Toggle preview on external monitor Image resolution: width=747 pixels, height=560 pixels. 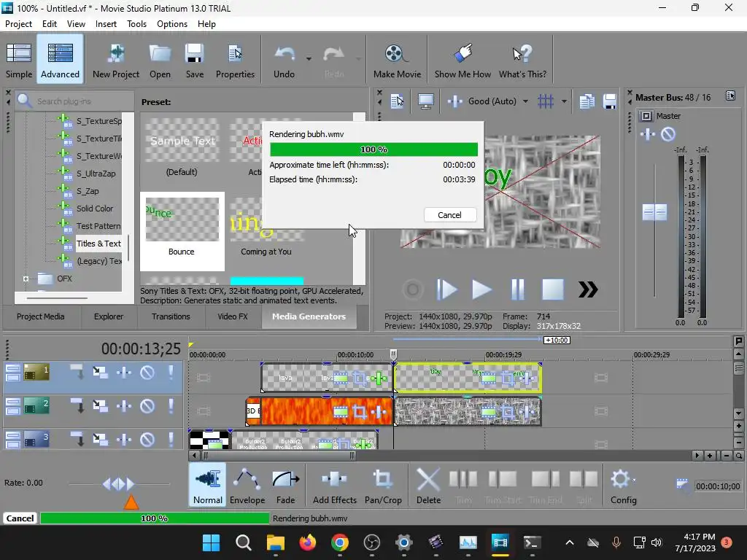[x=425, y=101]
